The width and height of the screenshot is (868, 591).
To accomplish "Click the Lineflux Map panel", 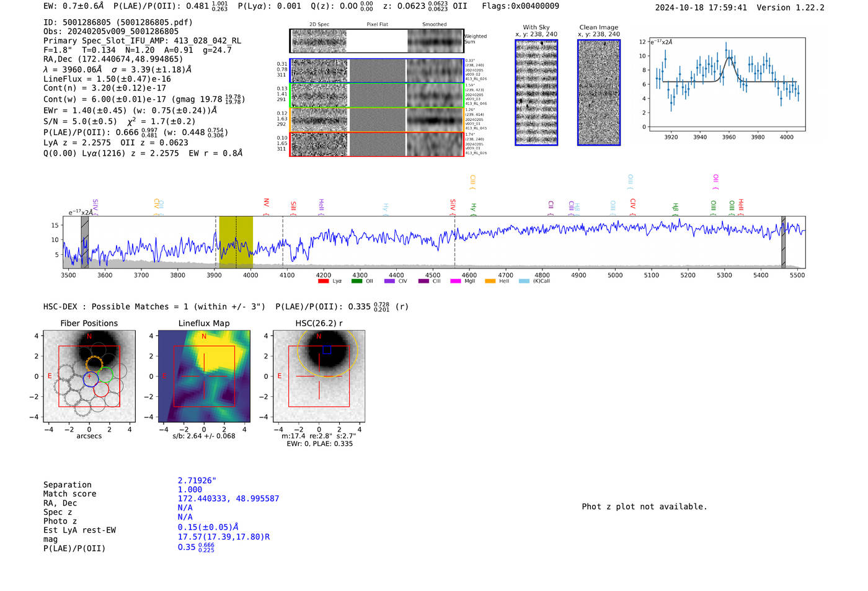I will tap(204, 376).
